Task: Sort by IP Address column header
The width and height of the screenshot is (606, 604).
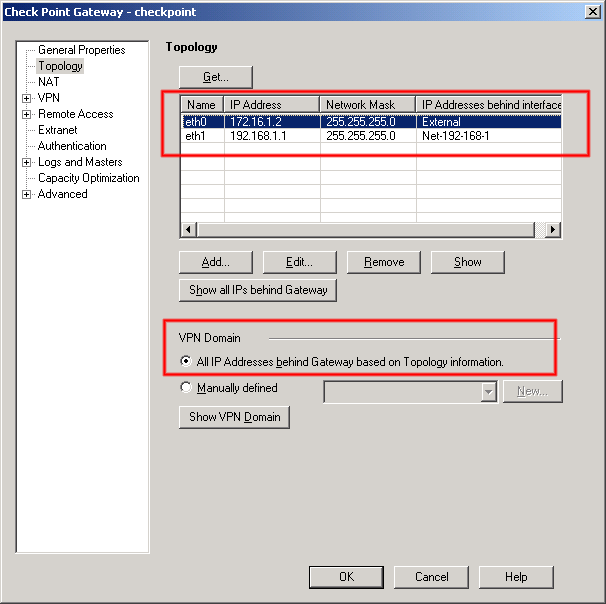Action: (272, 105)
